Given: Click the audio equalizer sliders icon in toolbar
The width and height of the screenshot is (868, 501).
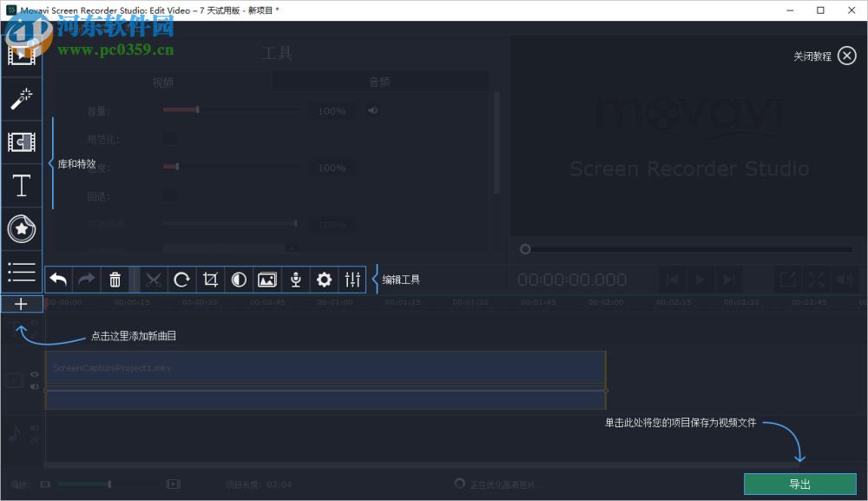Looking at the screenshot, I should [352, 279].
